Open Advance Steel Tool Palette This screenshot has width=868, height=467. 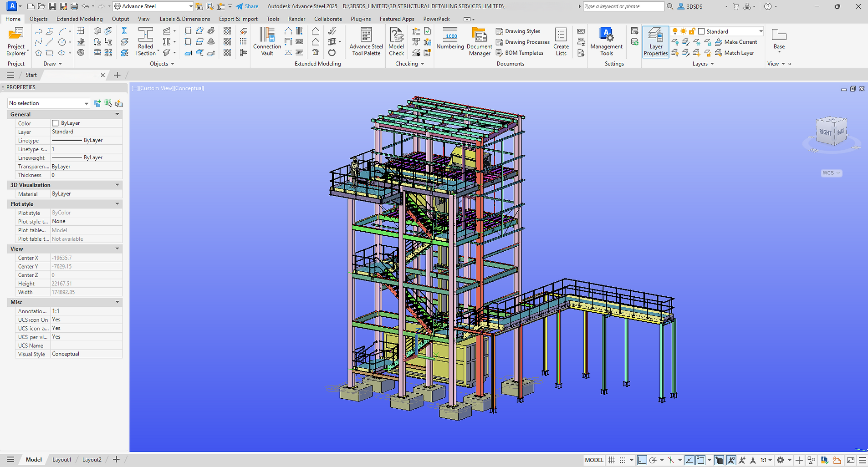click(366, 41)
